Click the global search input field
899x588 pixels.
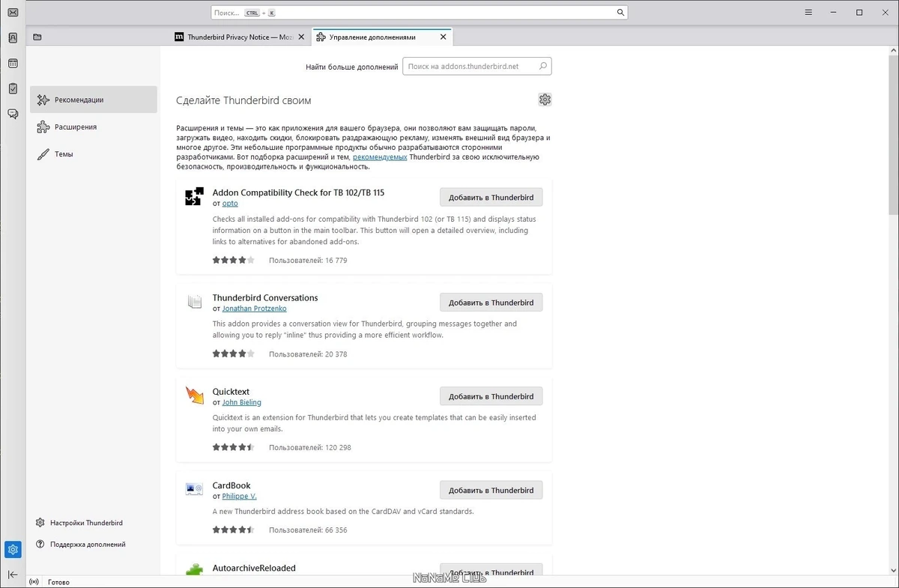point(420,13)
